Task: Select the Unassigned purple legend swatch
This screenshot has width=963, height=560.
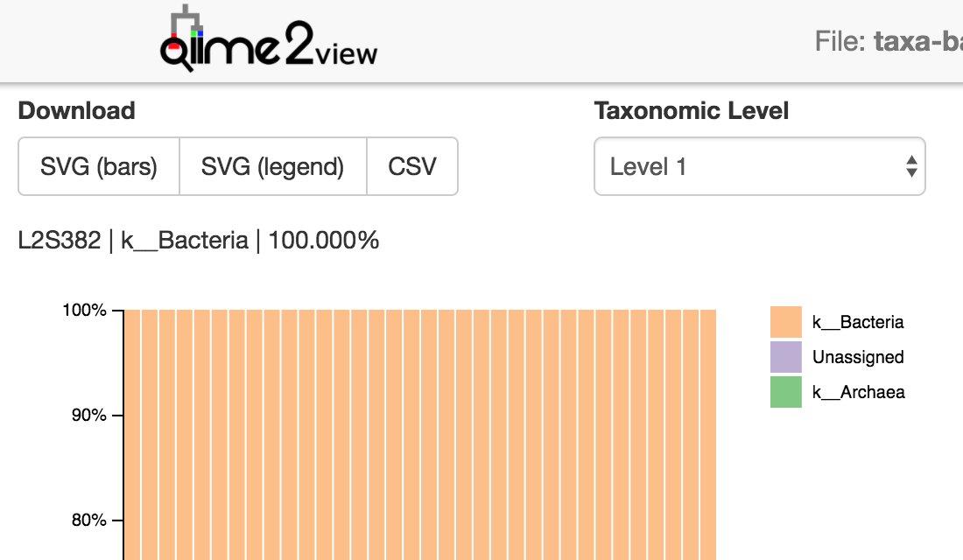Action: (786, 357)
